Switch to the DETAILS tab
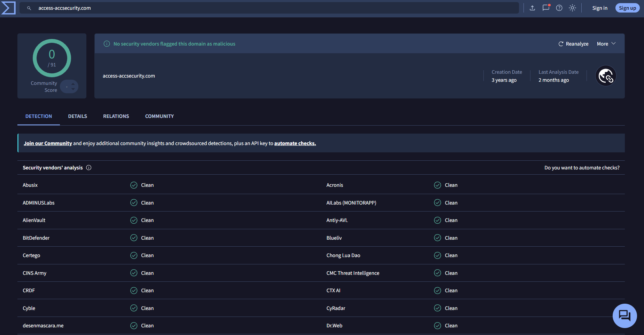The height and width of the screenshot is (335, 644). [78, 116]
